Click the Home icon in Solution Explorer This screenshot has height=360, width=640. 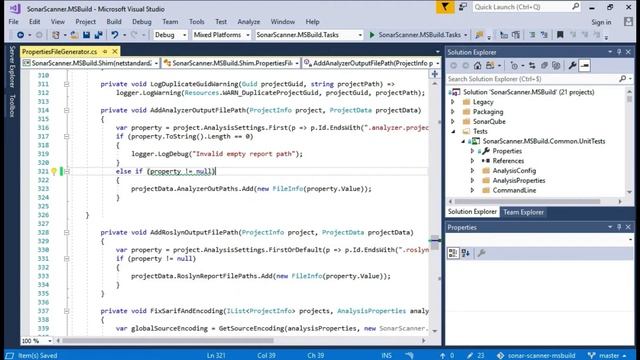tap(477, 66)
